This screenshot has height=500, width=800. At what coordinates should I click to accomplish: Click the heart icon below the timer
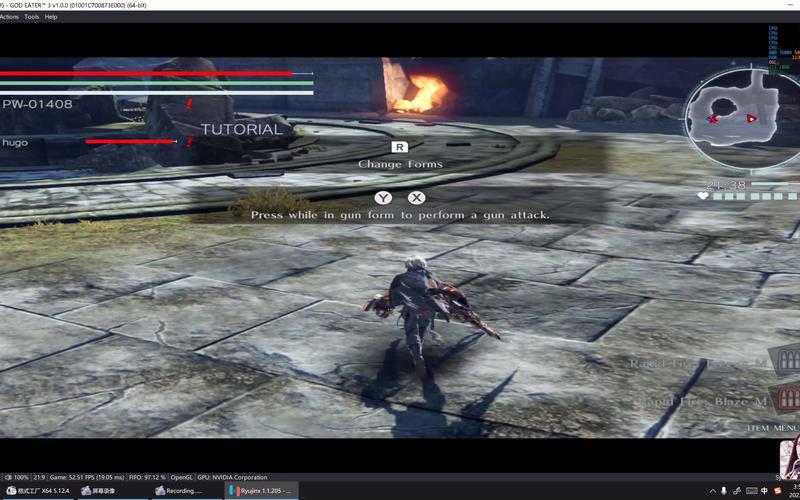pyautogui.click(x=703, y=196)
